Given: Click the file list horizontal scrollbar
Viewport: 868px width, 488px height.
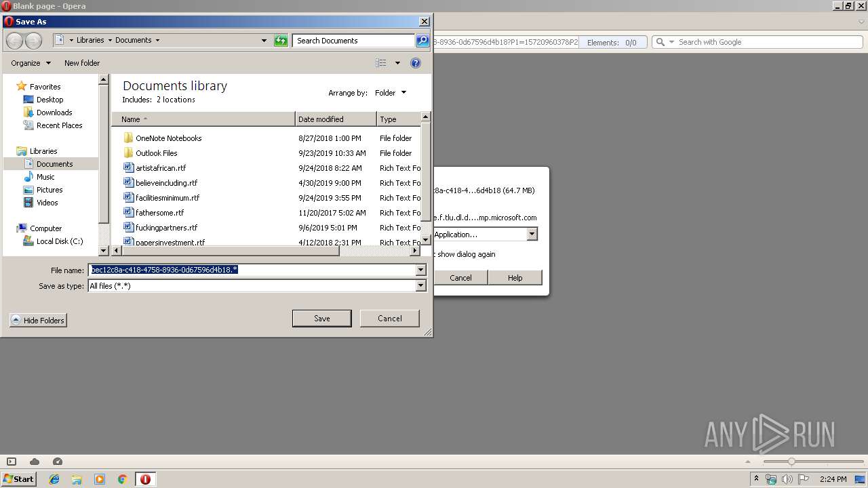Looking at the screenshot, I should (x=231, y=251).
